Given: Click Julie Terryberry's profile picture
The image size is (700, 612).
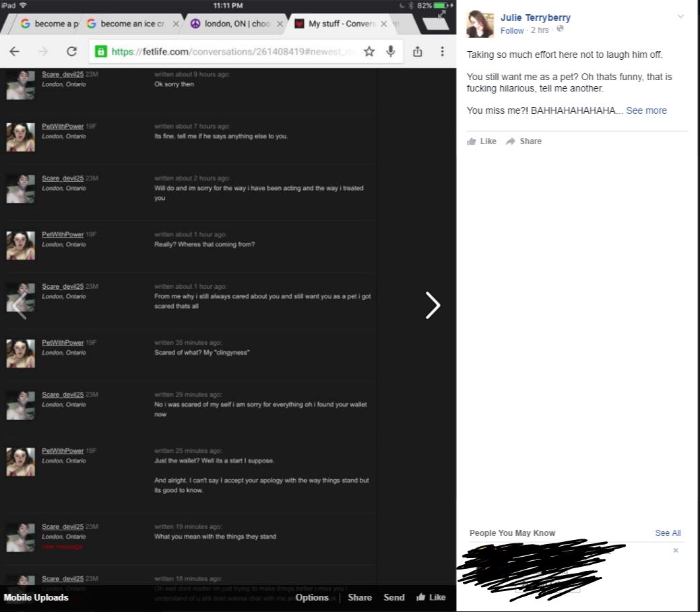Looking at the screenshot, I should 480,24.
